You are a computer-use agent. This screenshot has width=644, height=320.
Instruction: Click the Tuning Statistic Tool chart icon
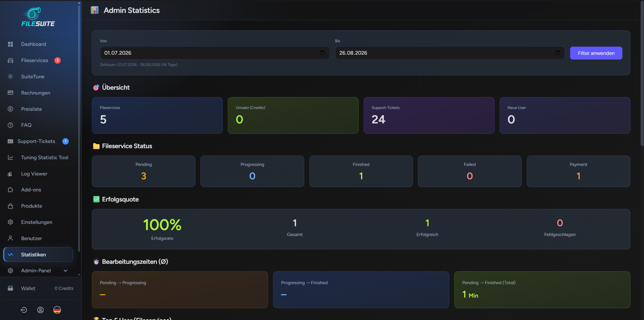[10, 157]
